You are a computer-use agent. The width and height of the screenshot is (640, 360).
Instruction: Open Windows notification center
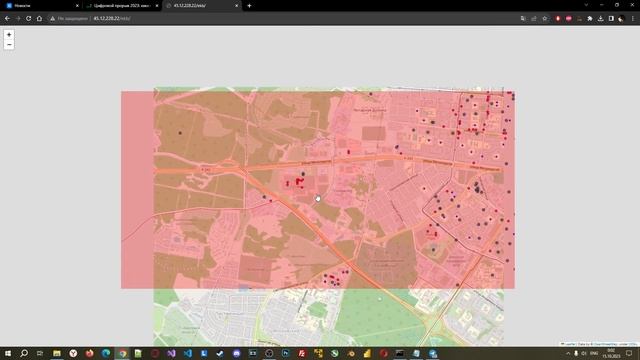[629, 353]
